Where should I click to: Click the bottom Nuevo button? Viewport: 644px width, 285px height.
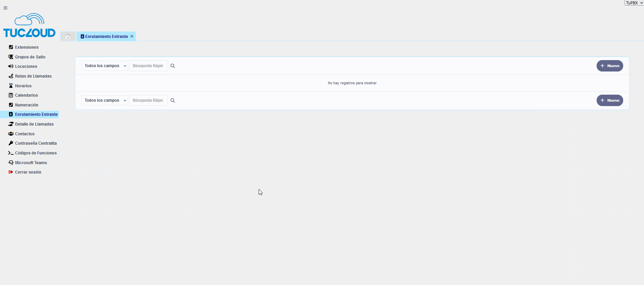point(609,100)
